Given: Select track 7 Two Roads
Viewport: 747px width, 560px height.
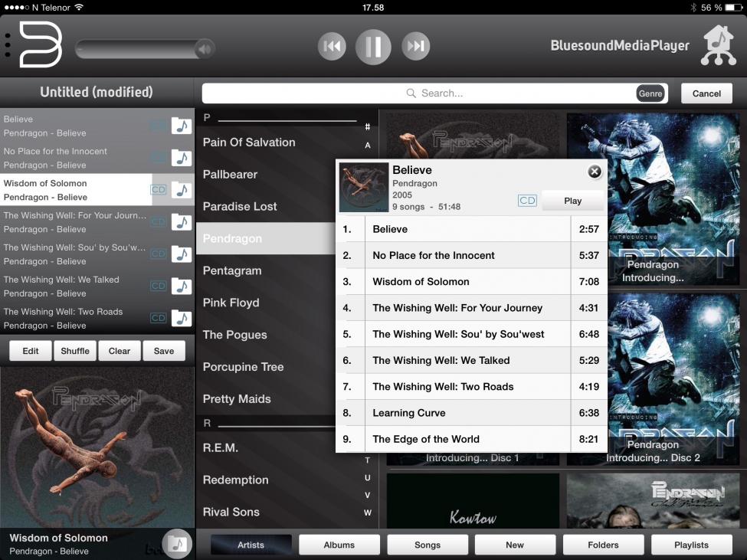Looking at the screenshot, I should 472,386.
